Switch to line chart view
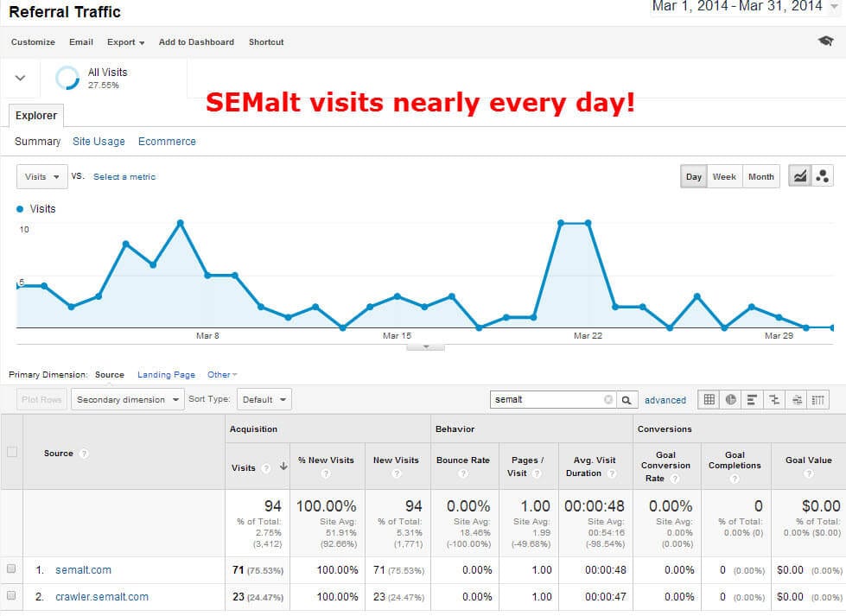Image resolution: width=846 pixels, height=616 pixels. point(800,176)
